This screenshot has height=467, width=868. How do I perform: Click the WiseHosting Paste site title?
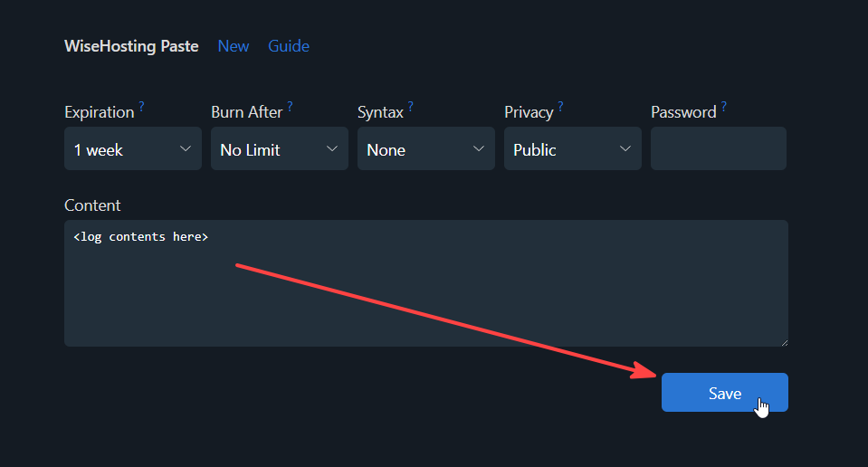click(x=131, y=46)
